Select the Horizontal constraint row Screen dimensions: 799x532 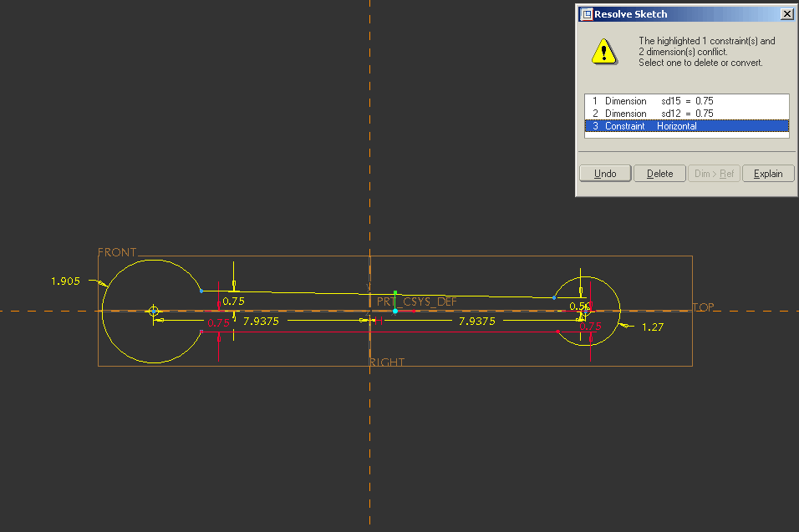pyautogui.click(x=686, y=126)
